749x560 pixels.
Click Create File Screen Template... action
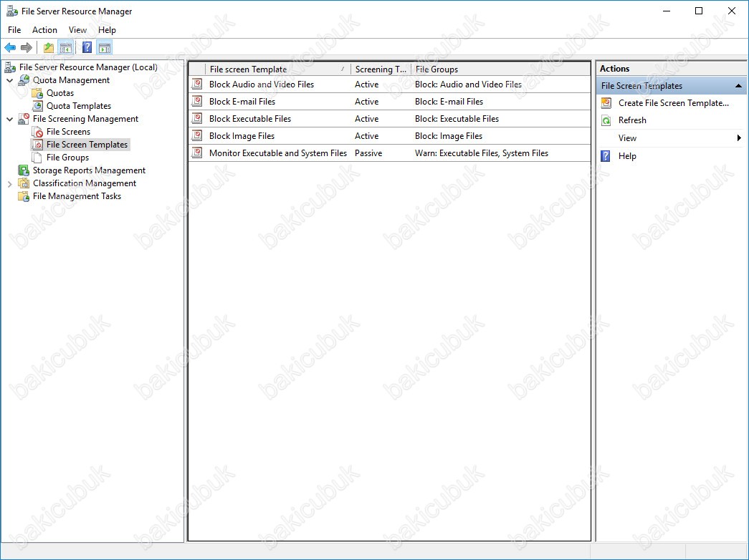point(674,103)
